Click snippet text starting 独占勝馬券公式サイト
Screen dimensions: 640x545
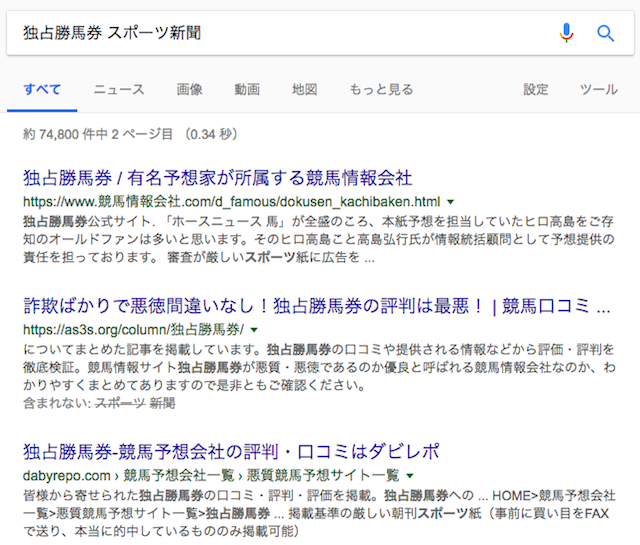tap(319, 239)
